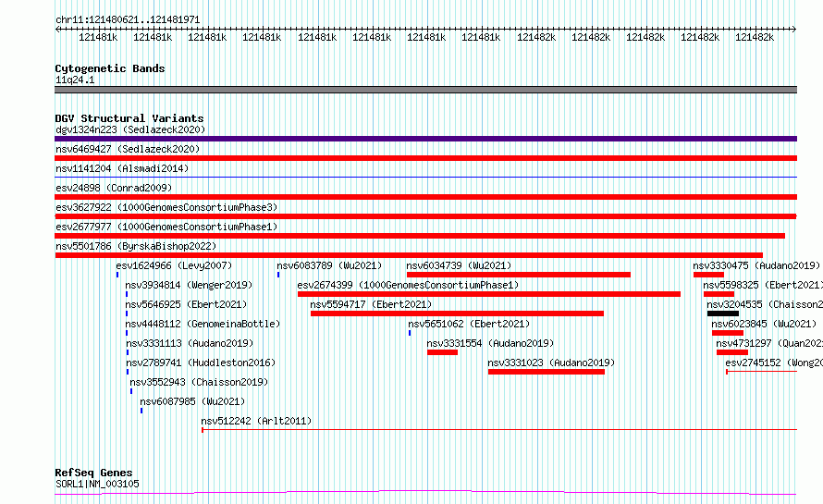The image size is (823, 504).
Task: Click the dgv1324n223 (Sedlazeck2020) variant label
Action: (x=130, y=129)
